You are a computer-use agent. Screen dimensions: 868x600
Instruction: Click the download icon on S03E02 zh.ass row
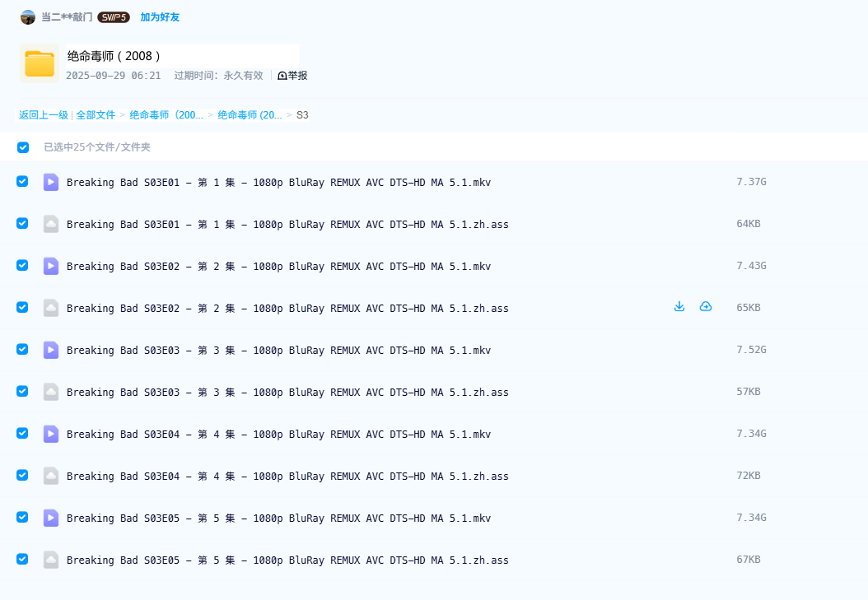point(679,306)
